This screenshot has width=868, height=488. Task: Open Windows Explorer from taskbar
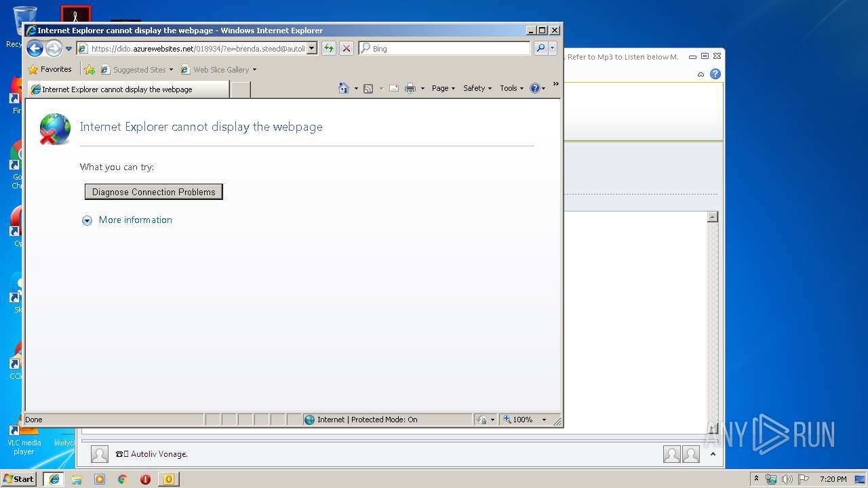tap(77, 479)
